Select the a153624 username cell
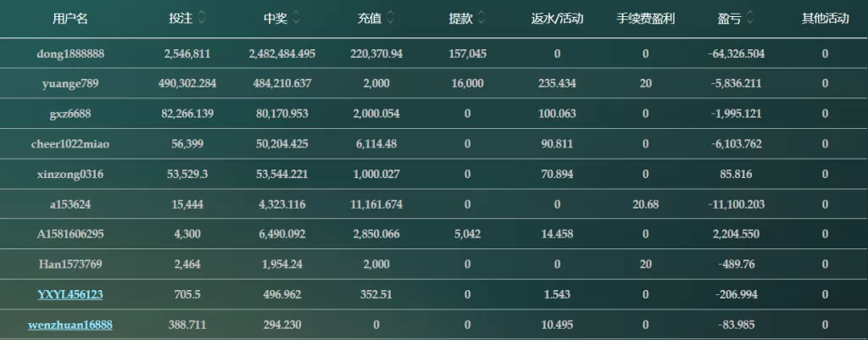The height and width of the screenshot is (340, 868). click(70, 204)
